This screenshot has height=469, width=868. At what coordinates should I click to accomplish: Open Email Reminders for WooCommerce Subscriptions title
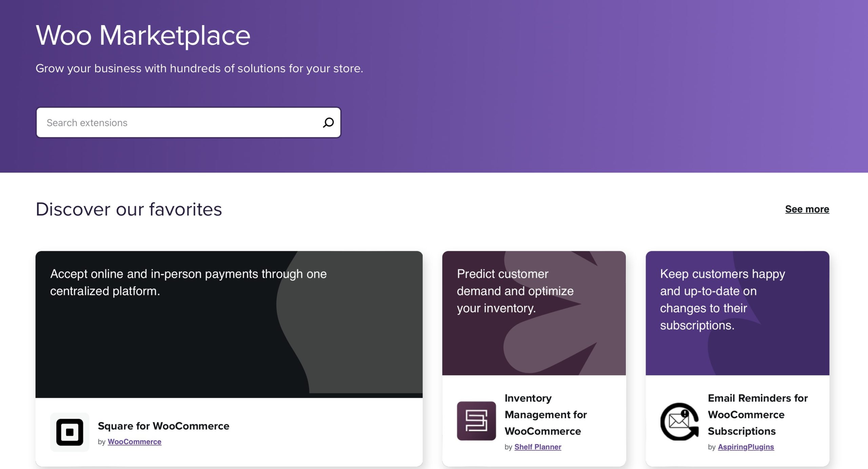(757, 414)
